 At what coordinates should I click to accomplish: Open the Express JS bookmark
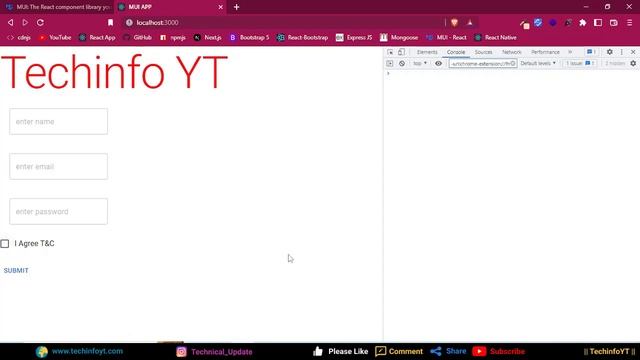click(354, 38)
